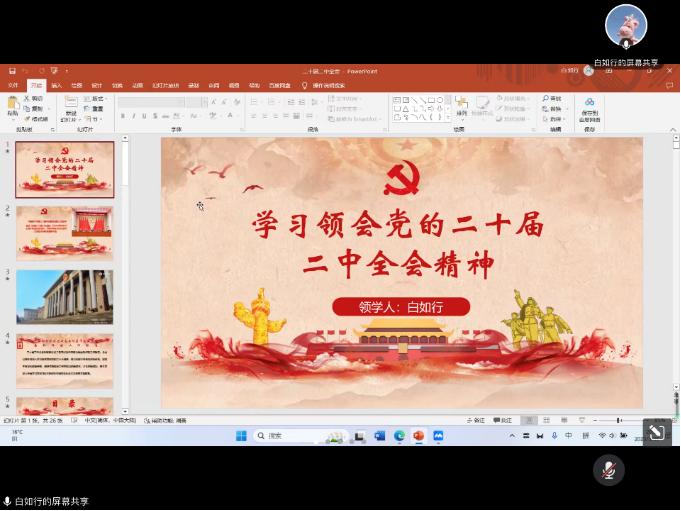
Task: Open the File menu tab
Action: (13, 85)
